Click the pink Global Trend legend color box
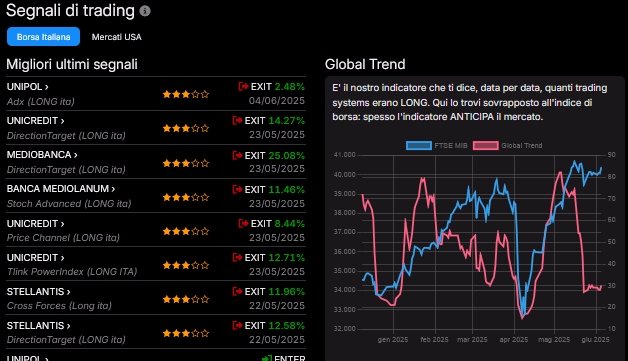This screenshot has width=628, height=361. coord(485,145)
